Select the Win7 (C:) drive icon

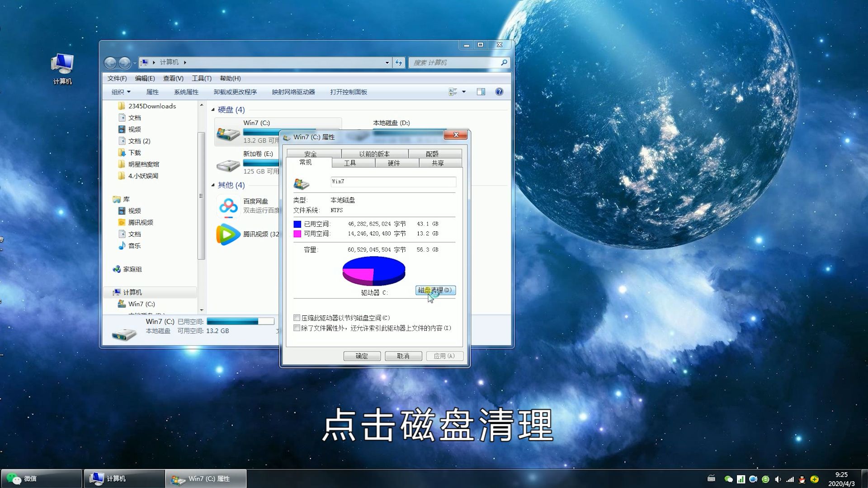(x=228, y=134)
